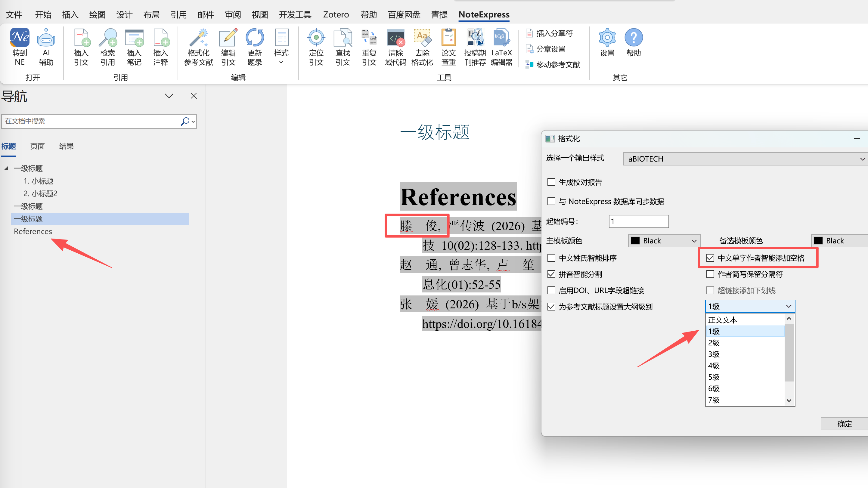Click the 起始编号 input field
This screenshot has width=868, height=488.
click(639, 222)
